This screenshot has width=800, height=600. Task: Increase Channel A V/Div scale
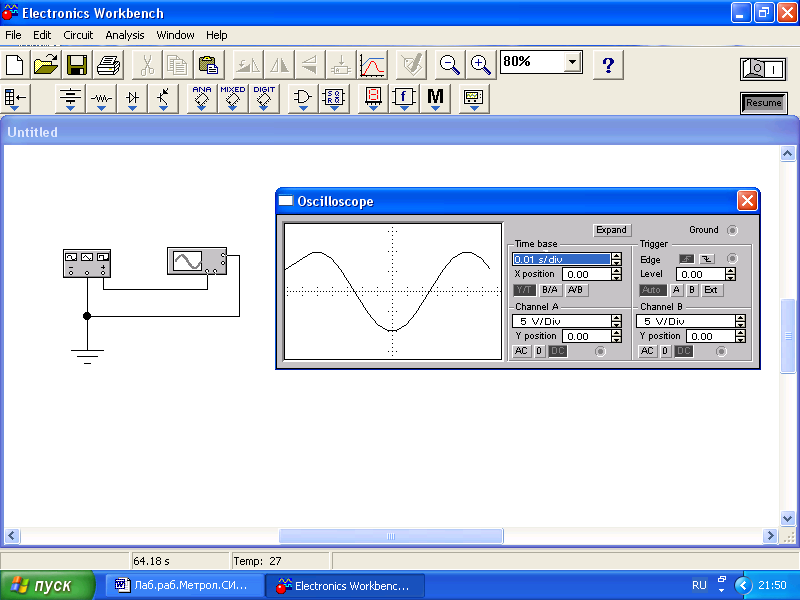[617, 318]
